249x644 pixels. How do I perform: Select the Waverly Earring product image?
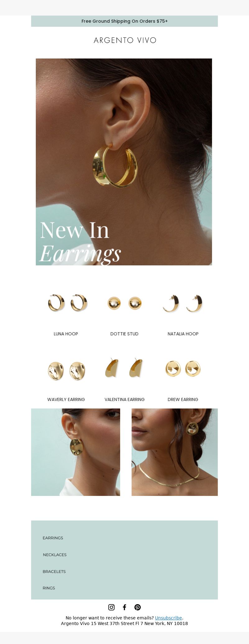click(x=66, y=371)
